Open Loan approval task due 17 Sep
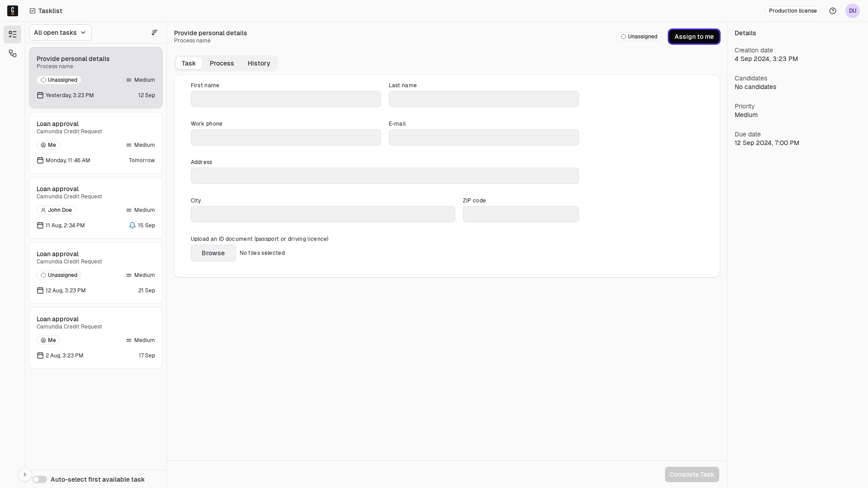 click(96, 338)
